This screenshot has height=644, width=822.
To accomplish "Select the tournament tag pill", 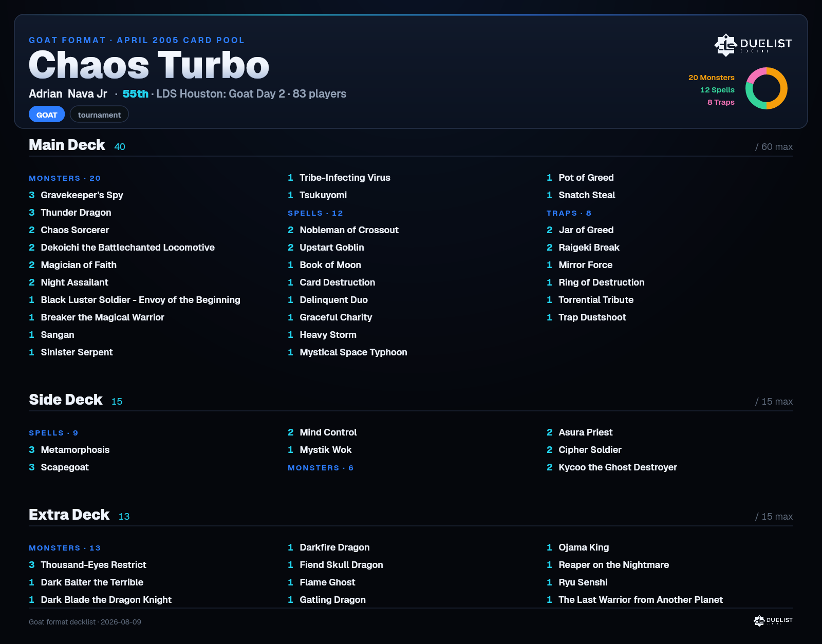I will (99, 115).
